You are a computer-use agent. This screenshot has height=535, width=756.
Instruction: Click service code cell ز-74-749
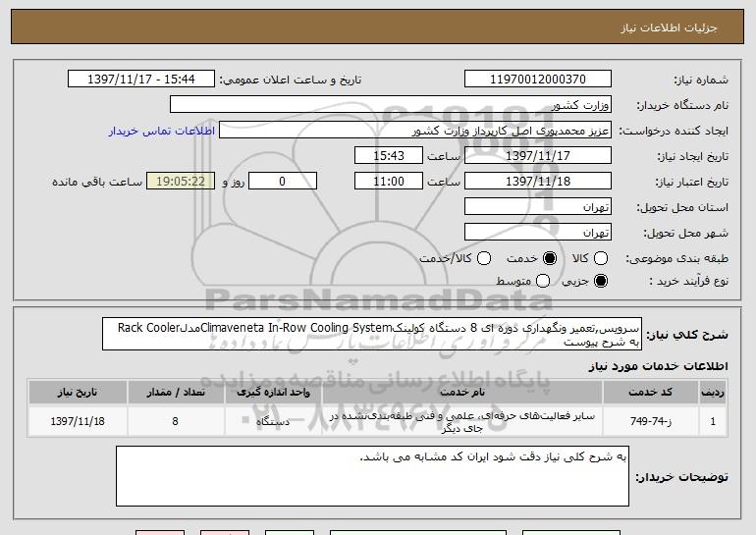click(x=650, y=422)
